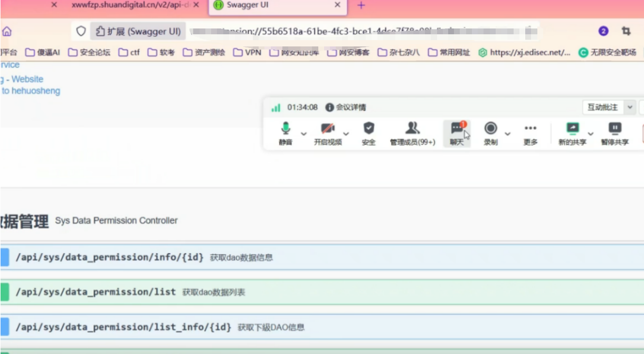Screen dimensions: 644x354
Task: Open the VPN bookmarks folder
Action: pyautogui.click(x=248, y=52)
